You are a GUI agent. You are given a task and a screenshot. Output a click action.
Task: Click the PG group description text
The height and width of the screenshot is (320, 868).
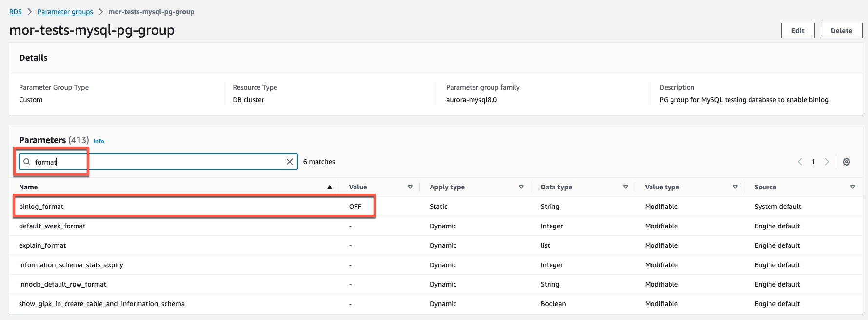point(744,100)
